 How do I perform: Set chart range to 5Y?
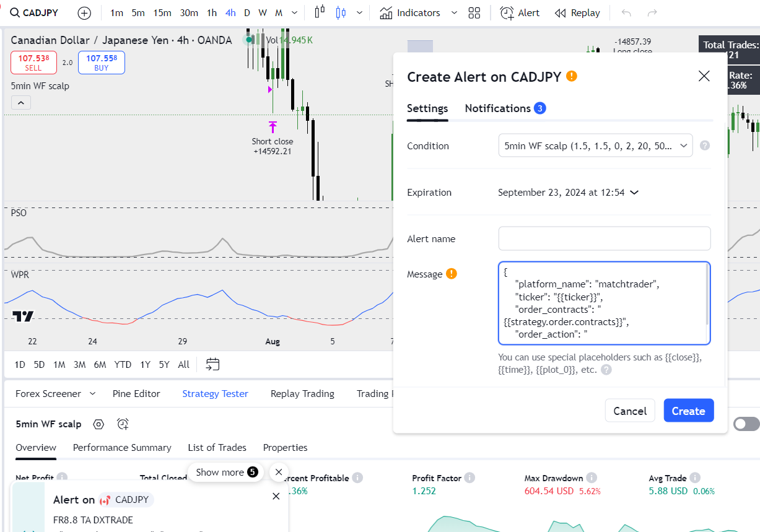coord(164,364)
